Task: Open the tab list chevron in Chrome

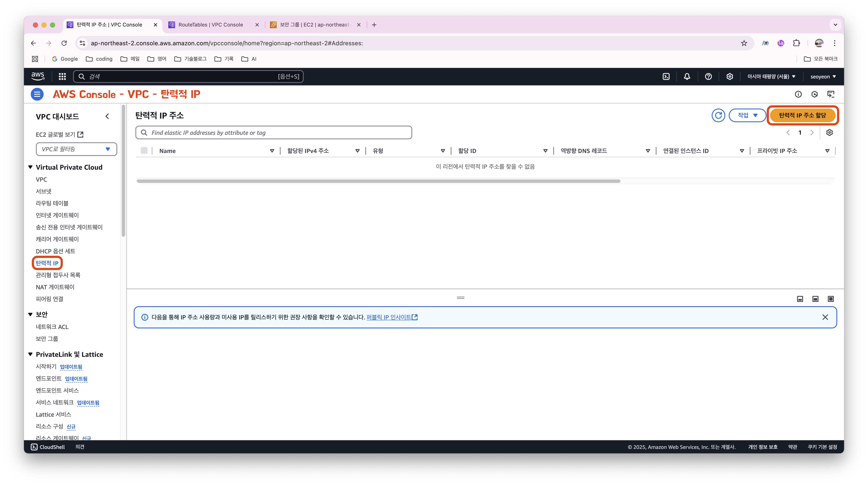Action: click(x=835, y=25)
